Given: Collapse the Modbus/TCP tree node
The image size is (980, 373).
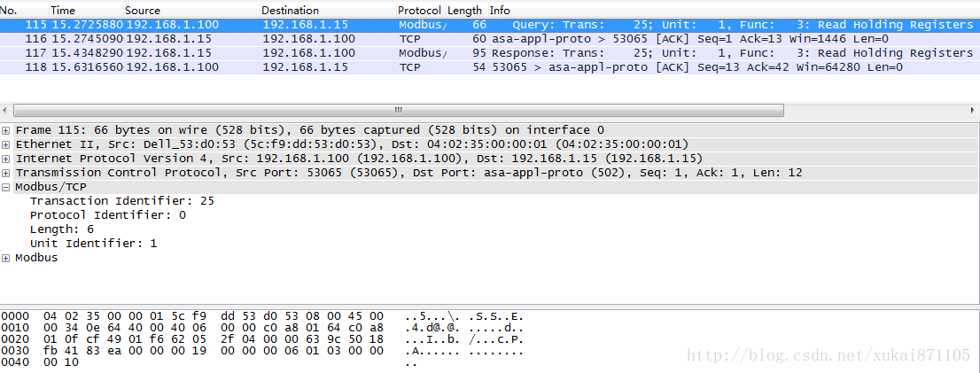Looking at the screenshot, I should (6, 187).
